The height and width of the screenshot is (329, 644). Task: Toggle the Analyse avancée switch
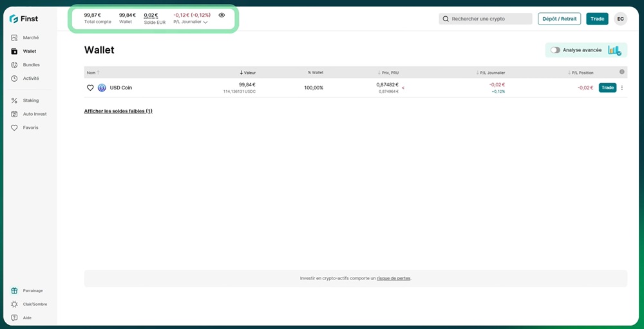point(555,50)
